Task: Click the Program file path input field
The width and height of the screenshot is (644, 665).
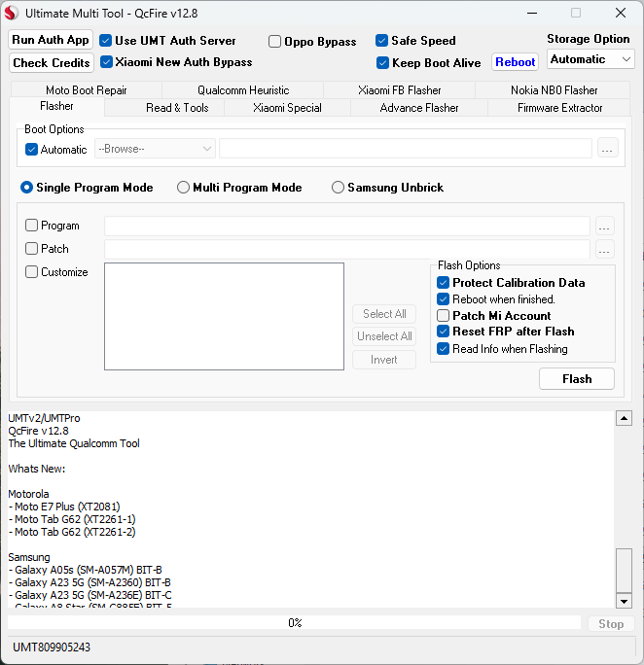Action: click(x=346, y=226)
